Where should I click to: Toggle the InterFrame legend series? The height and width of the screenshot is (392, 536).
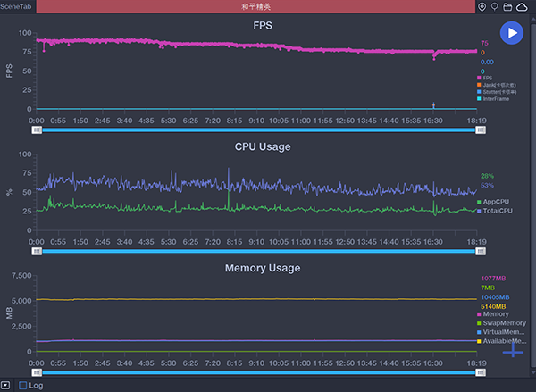point(493,99)
